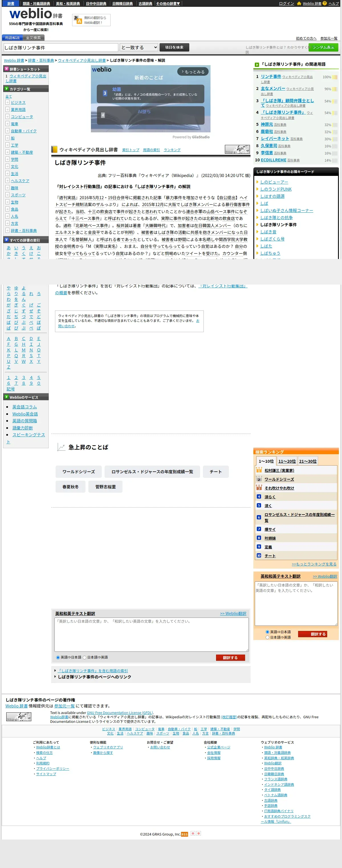Expand しばき隊リンチ事件のページへのリンク section

pos(94,676)
